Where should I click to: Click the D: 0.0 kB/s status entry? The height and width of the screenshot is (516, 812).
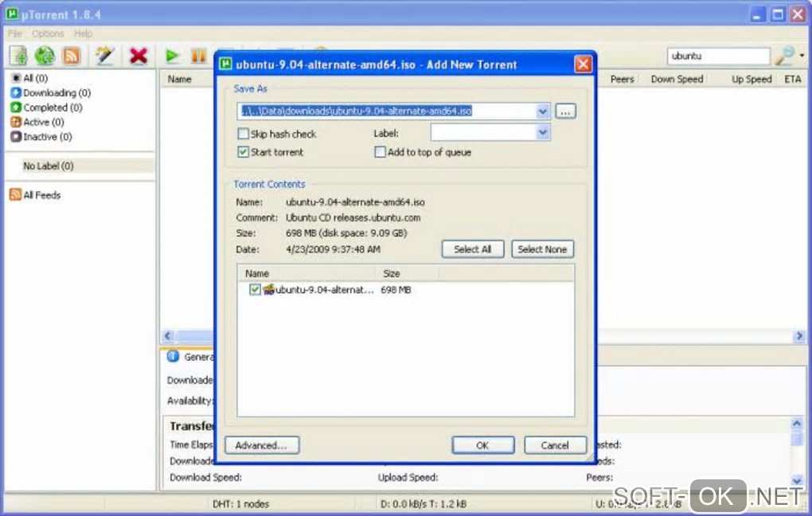424,504
